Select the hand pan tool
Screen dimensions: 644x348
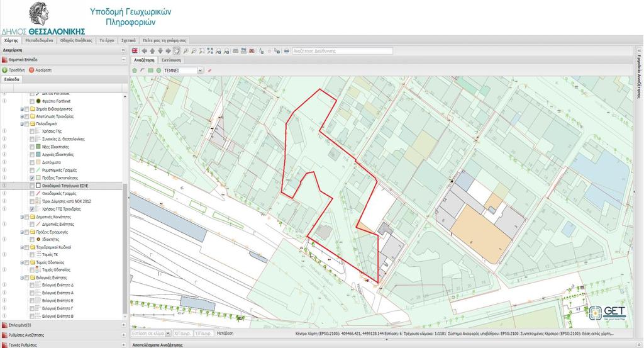pos(177,51)
